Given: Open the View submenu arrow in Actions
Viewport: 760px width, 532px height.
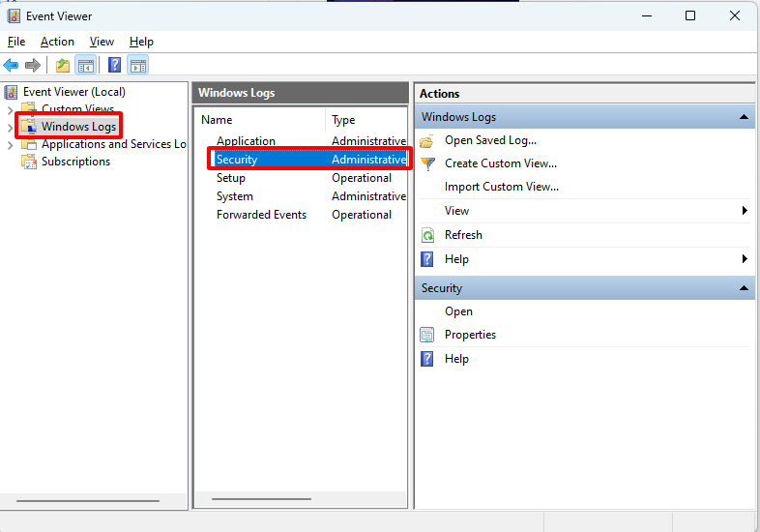Looking at the screenshot, I should [x=745, y=211].
